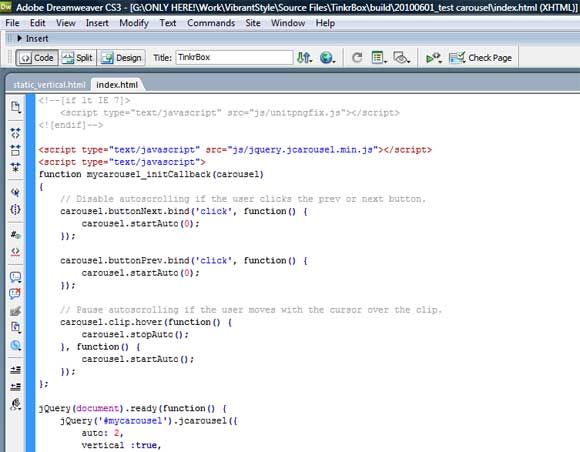Toggle the Line Numbers icon
The height and width of the screenshot is (452, 580).
[15, 235]
